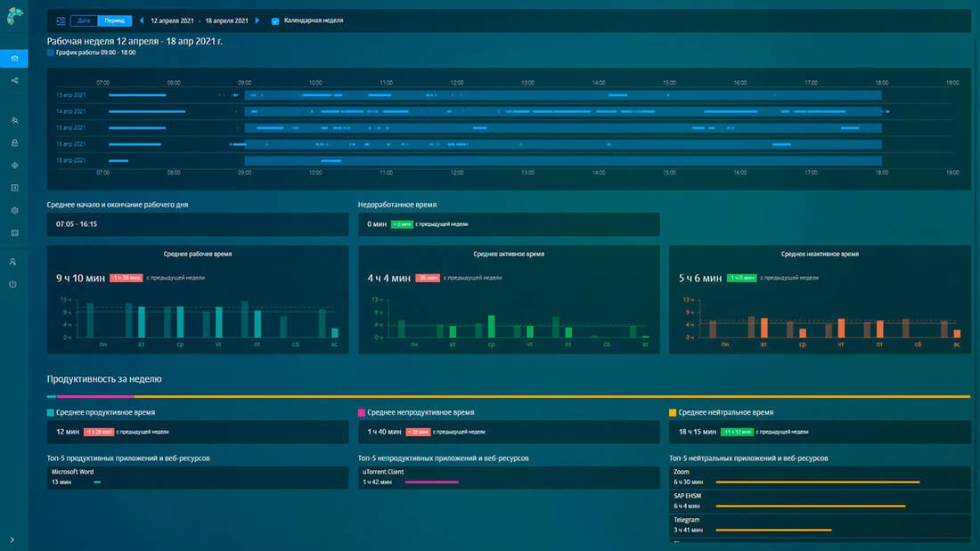
Task: Click the power logout icon in sidebar
Action: point(13,284)
